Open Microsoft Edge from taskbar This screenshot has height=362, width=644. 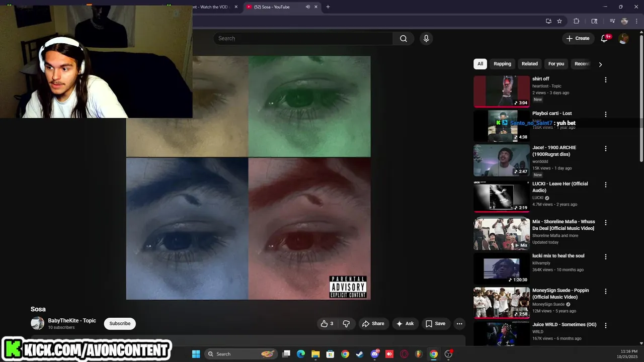(301, 354)
